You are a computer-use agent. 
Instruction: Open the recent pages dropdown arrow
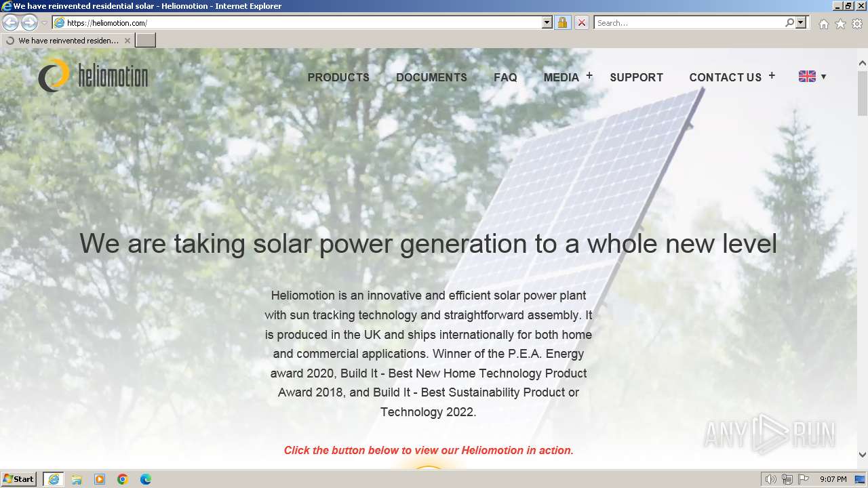(x=44, y=23)
